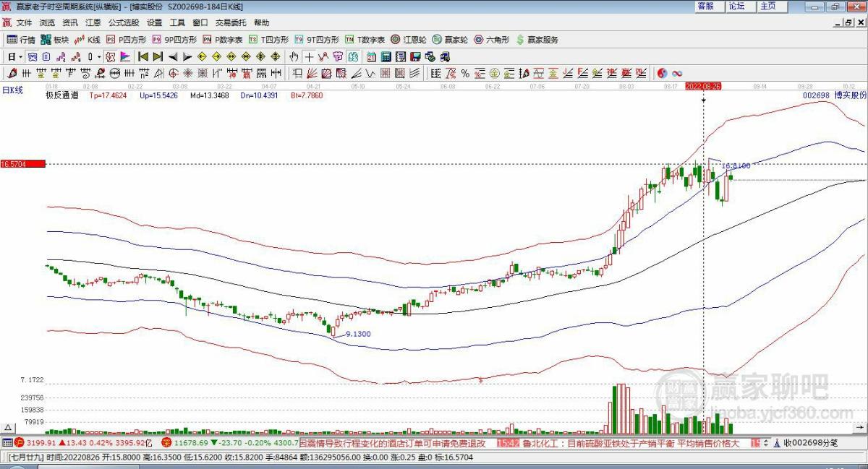Viewport: 868px width, 469px height.
Task: Open the 行情 quotes view
Action: coord(22,40)
